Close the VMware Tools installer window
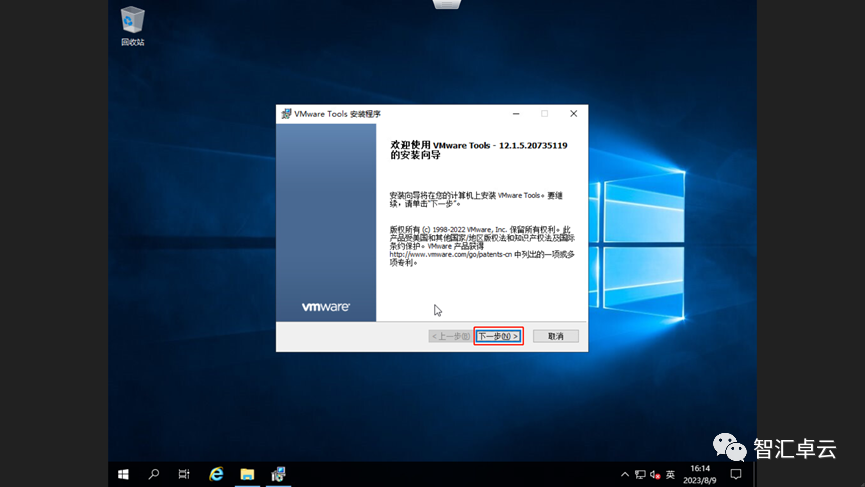This screenshot has height=487, width=865. pyautogui.click(x=574, y=114)
